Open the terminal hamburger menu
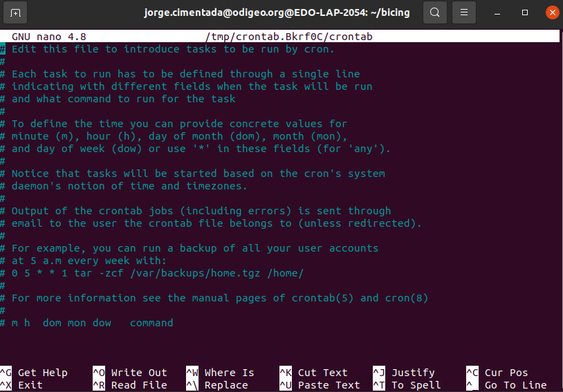Image resolution: width=563 pixels, height=392 pixels. click(464, 12)
